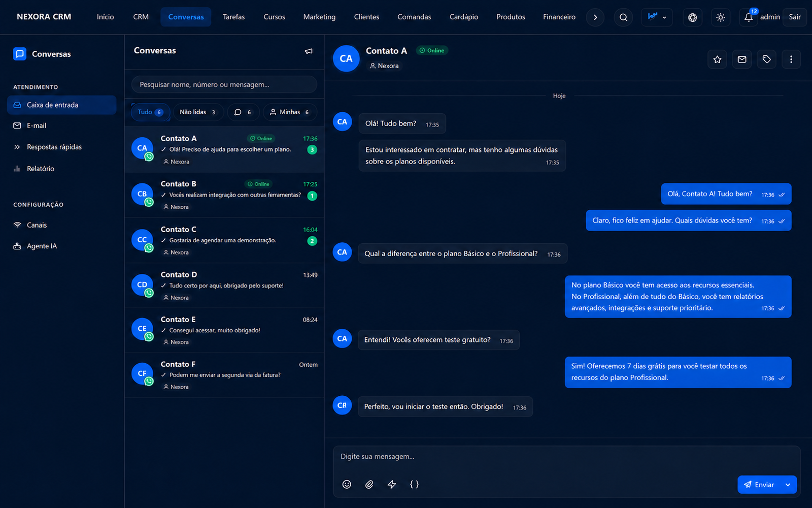Click message 'Entendi! Vocês oferecem teste gratuito?'
This screenshot has height=508, width=812.
pos(438,340)
